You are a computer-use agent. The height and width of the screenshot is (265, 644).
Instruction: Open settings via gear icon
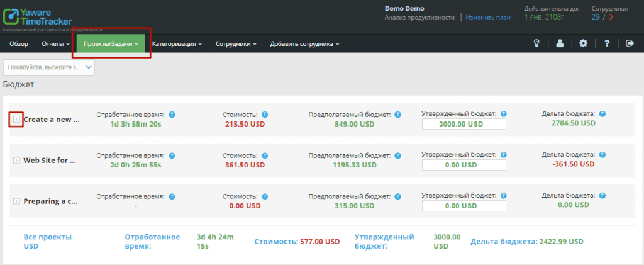pos(583,43)
